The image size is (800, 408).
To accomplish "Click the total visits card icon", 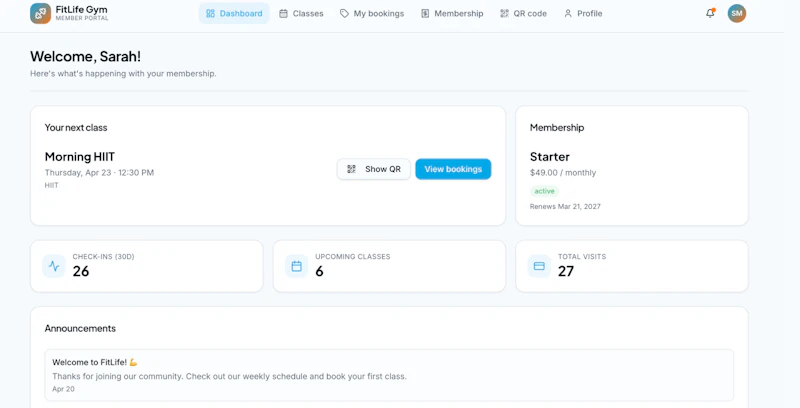I will coord(539,266).
